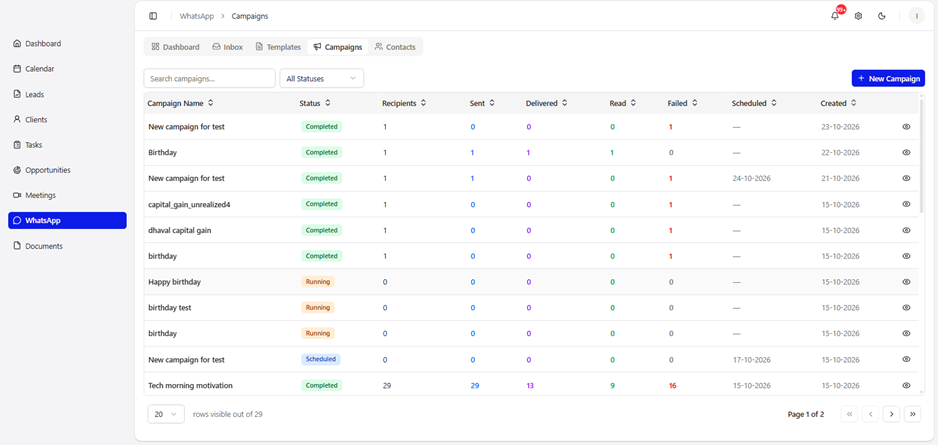Image resolution: width=938 pixels, height=445 pixels.
Task: Sort by Failed column
Action: (x=683, y=103)
